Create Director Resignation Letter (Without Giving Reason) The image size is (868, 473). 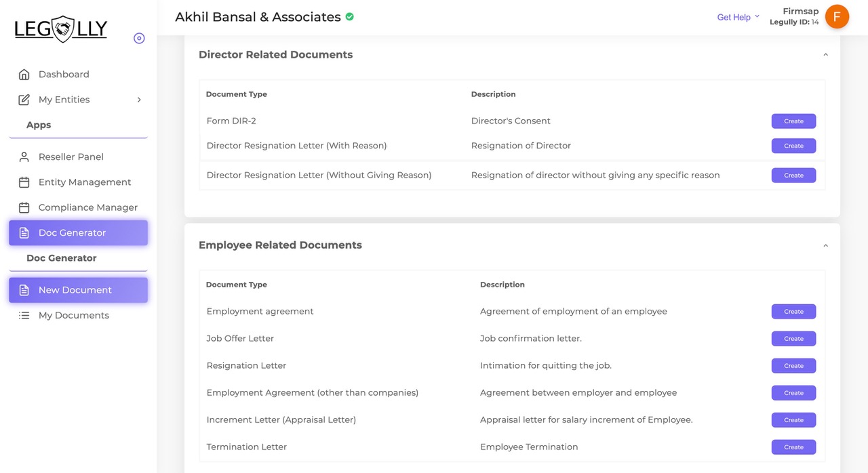(x=793, y=176)
